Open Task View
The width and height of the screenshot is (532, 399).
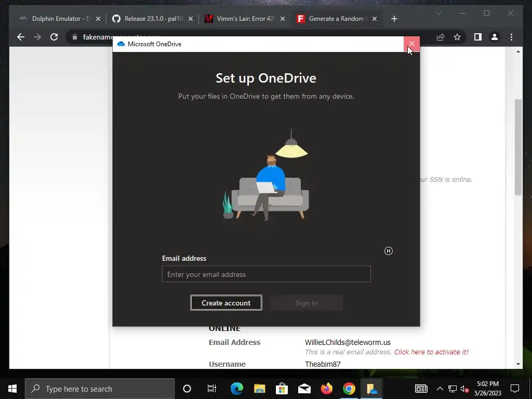coord(212,389)
